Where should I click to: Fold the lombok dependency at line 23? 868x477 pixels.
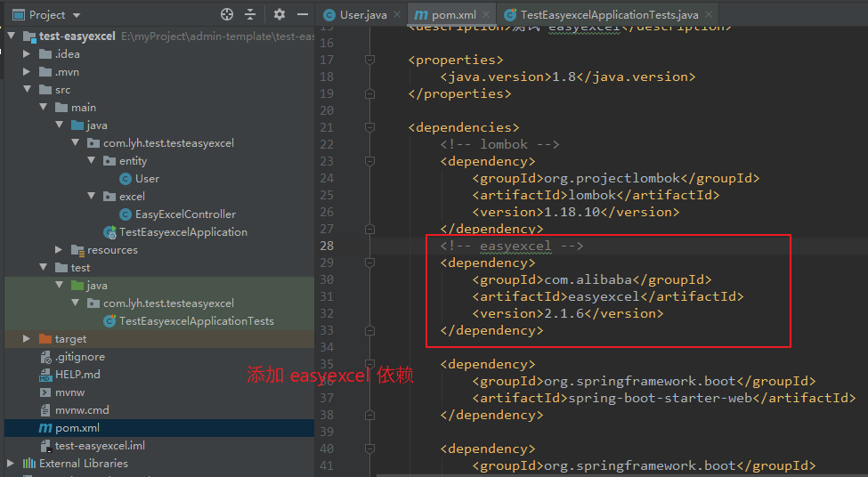[369, 161]
